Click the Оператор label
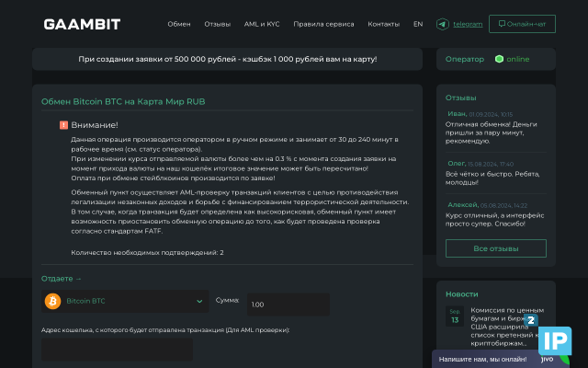The height and width of the screenshot is (368, 588). [x=465, y=59]
